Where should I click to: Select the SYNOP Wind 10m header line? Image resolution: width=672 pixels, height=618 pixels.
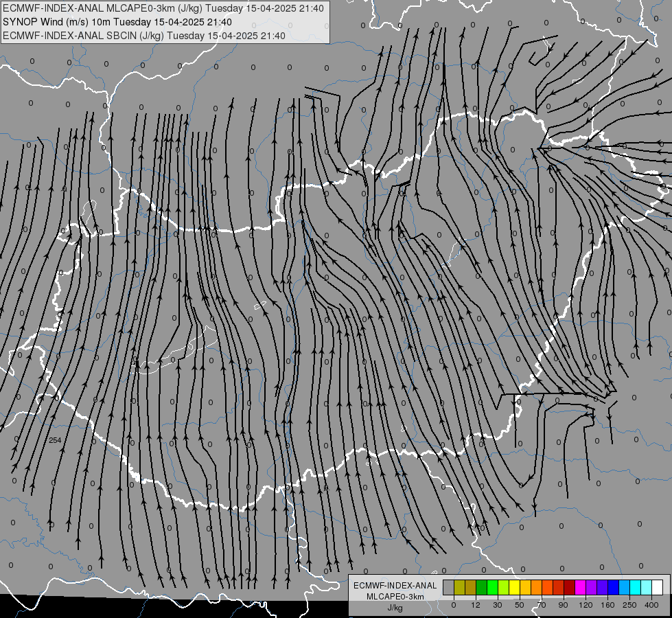[x=117, y=22]
